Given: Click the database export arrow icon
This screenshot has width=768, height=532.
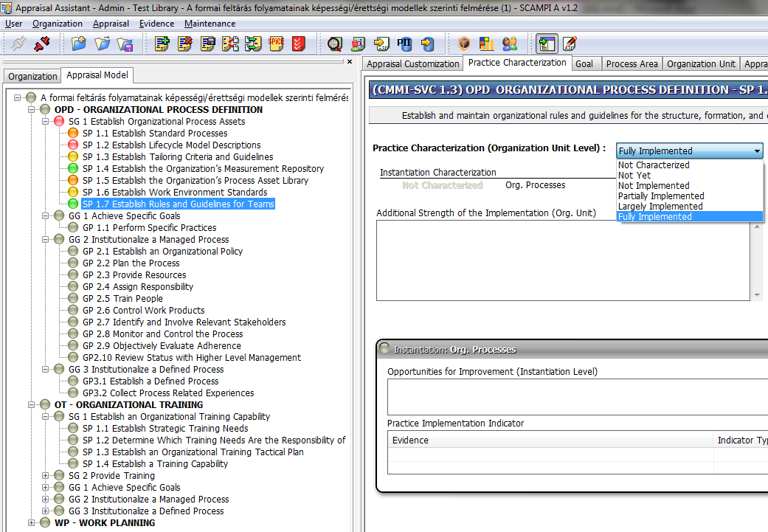Looking at the screenshot, I should coord(428,44).
